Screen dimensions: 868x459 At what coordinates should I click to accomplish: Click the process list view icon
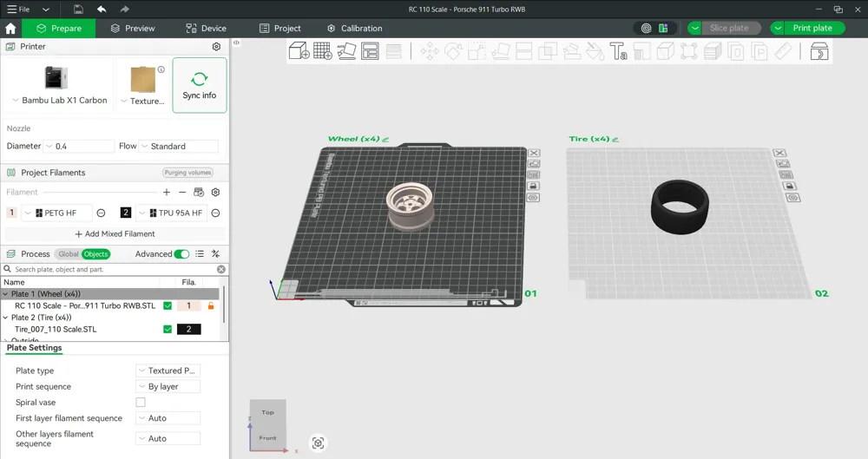coord(200,253)
